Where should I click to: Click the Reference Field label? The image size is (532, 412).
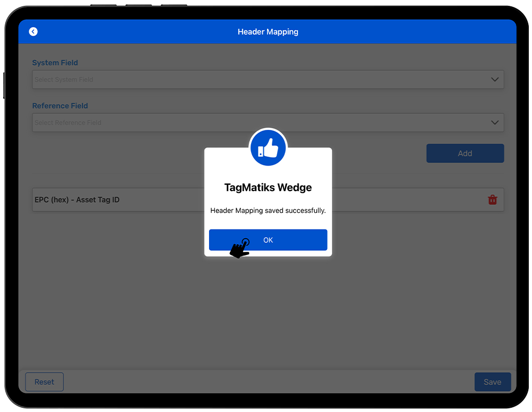pyautogui.click(x=60, y=106)
